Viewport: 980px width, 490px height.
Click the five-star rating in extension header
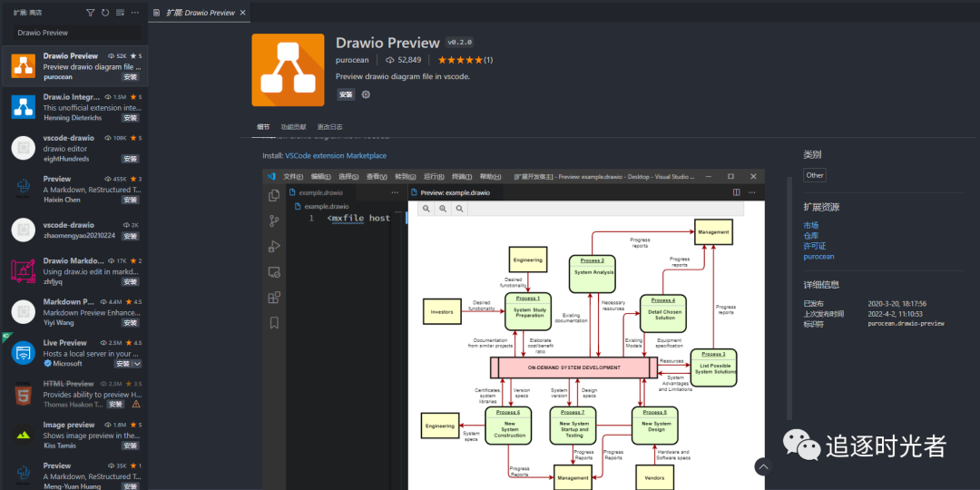(460, 60)
